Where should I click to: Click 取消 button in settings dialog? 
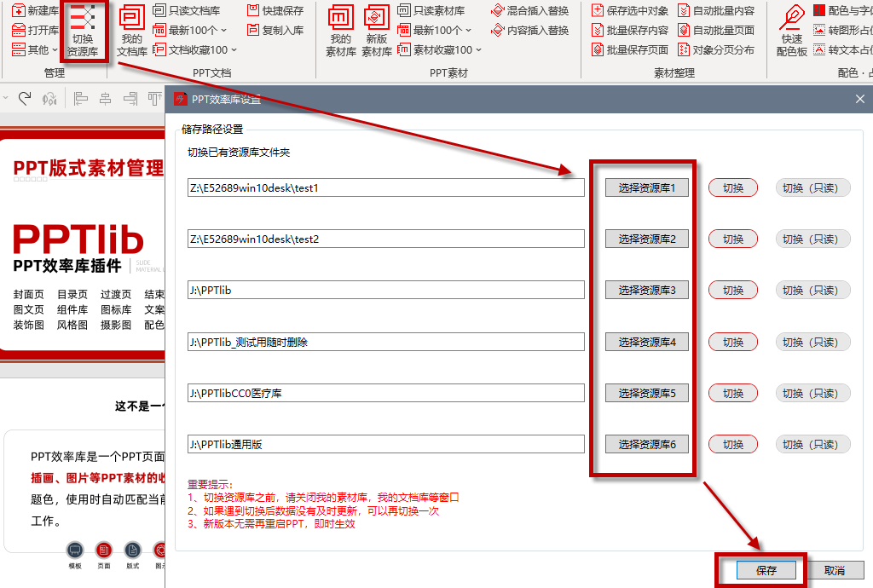click(834, 570)
